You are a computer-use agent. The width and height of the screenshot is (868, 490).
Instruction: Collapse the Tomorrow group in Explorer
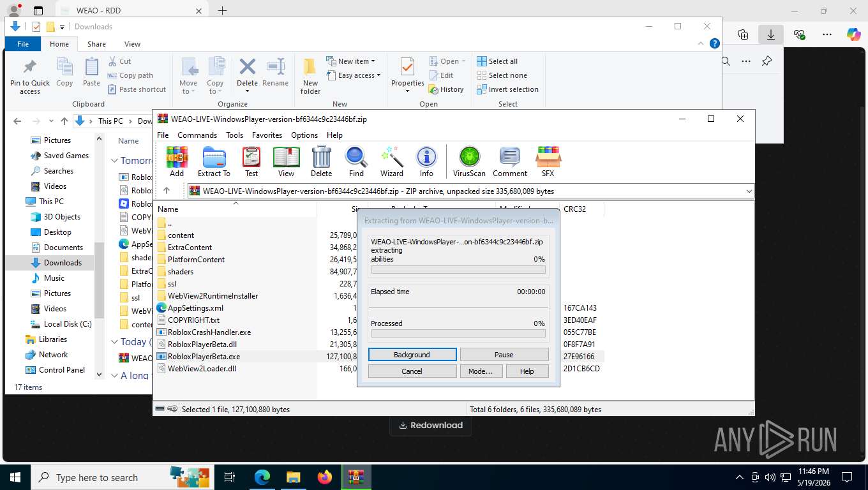(x=115, y=161)
